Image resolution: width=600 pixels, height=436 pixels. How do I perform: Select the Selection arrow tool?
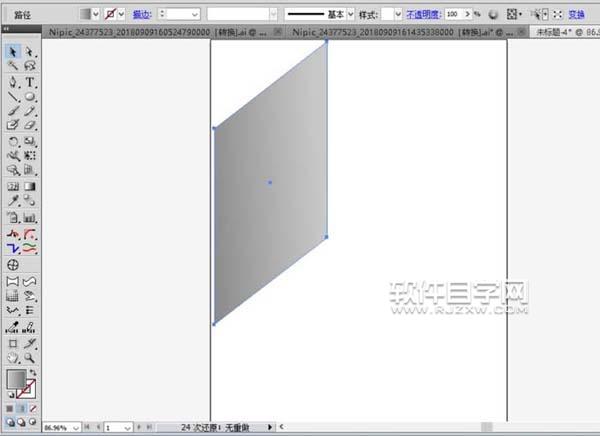click(13, 52)
